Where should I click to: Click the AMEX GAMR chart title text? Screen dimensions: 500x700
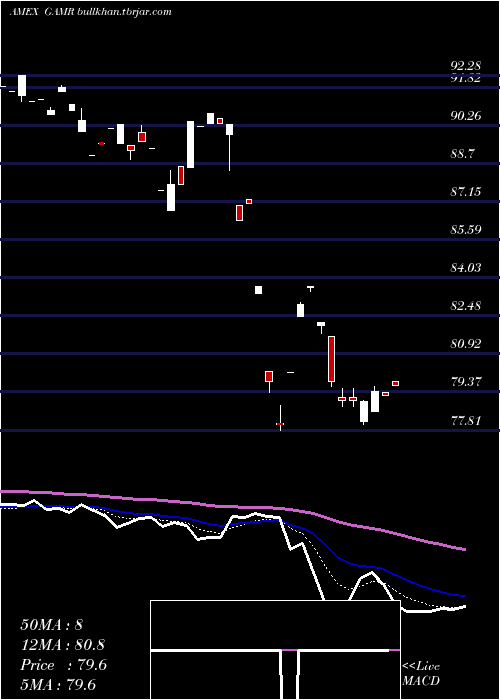(91, 12)
